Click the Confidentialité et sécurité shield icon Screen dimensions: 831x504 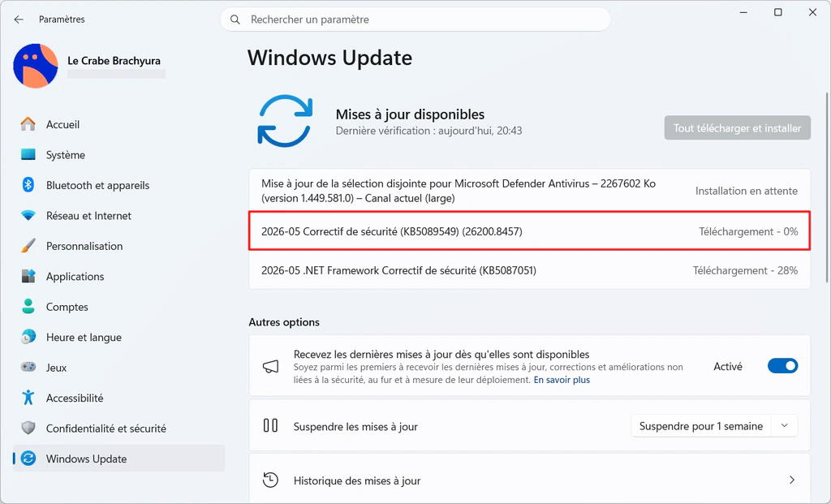coord(28,428)
